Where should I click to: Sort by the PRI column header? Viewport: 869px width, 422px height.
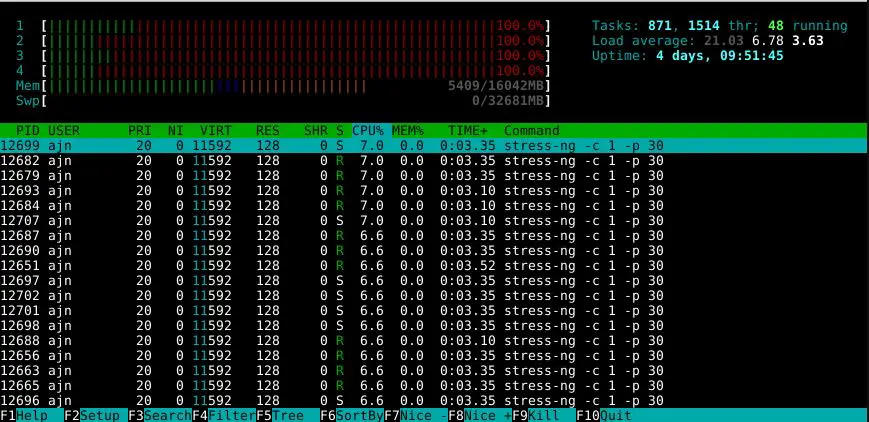(140, 131)
